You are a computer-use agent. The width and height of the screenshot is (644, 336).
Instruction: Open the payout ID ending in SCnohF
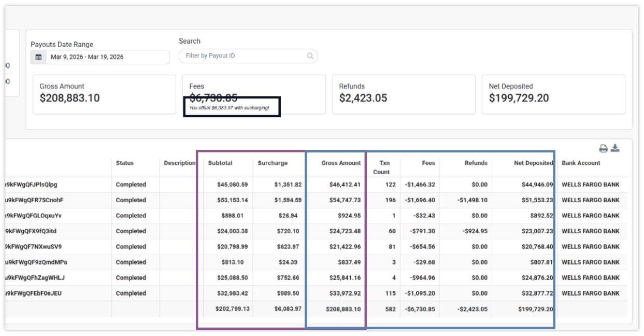pos(34,200)
